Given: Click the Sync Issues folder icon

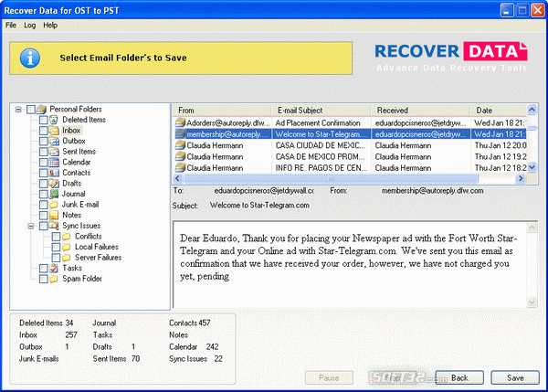Looking at the screenshot, I should [54, 226].
